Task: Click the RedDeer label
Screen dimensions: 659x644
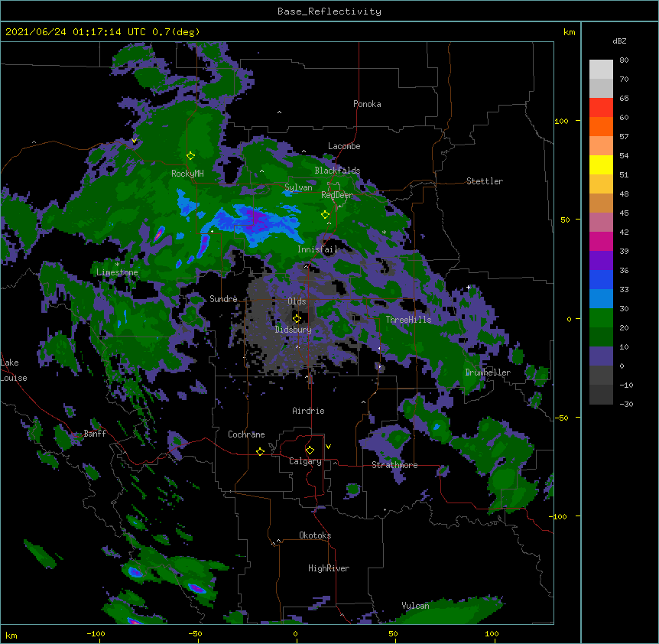Action: 337,195
